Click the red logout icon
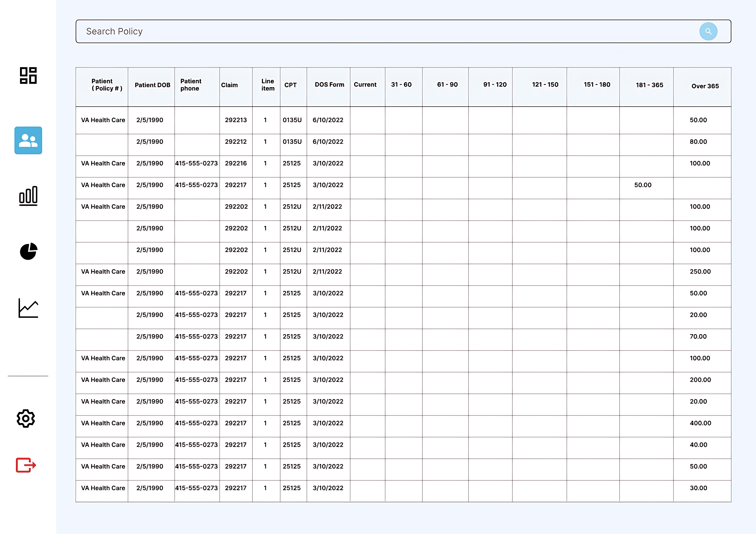Screen dimensions: 756x534 pos(26,465)
